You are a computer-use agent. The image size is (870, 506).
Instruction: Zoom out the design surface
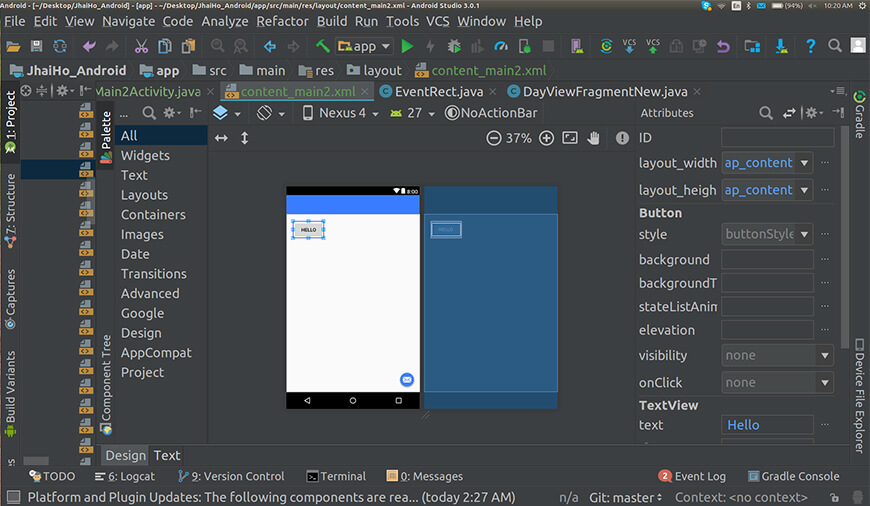tap(493, 138)
